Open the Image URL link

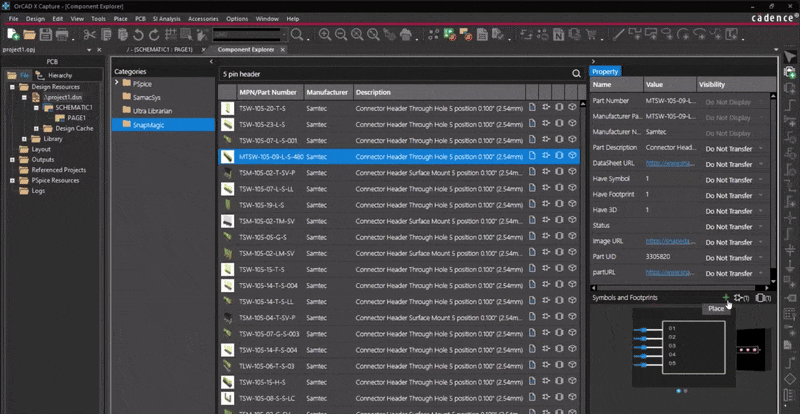coord(670,242)
